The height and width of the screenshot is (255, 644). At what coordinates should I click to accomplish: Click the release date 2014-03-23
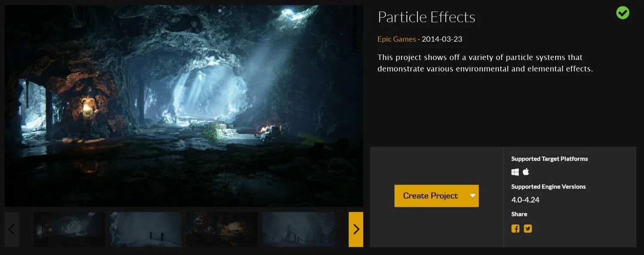[442, 39]
